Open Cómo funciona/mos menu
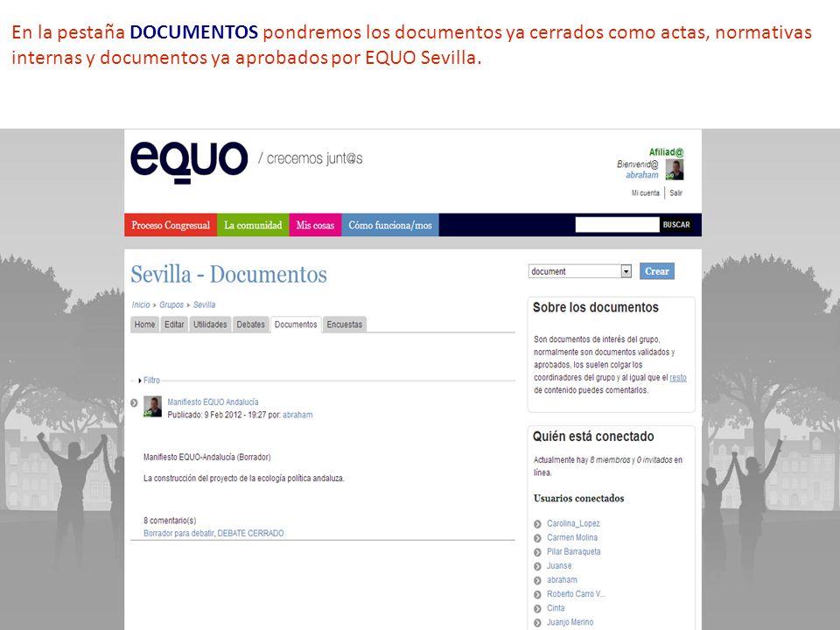This screenshot has width=840, height=630. coord(390,225)
